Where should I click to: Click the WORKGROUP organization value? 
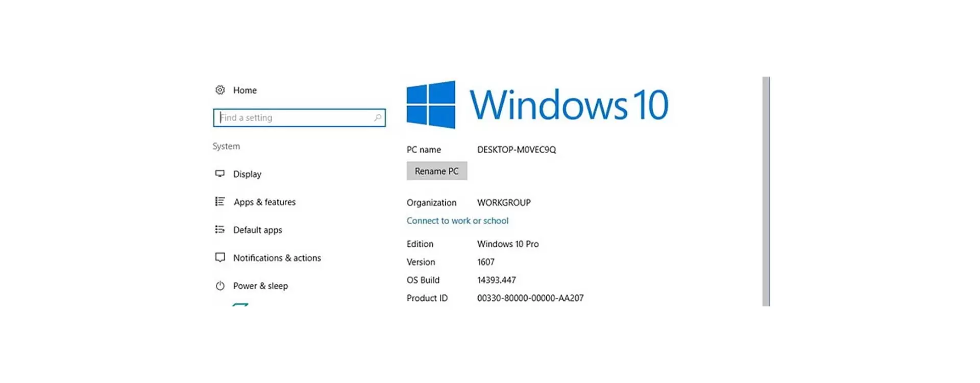[x=504, y=203]
